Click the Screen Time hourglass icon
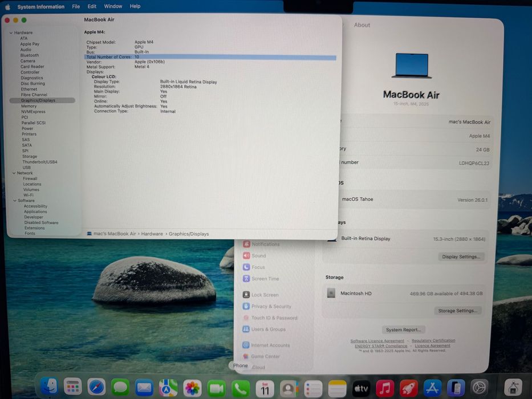The width and height of the screenshot is (532, 399). [246, 279]
